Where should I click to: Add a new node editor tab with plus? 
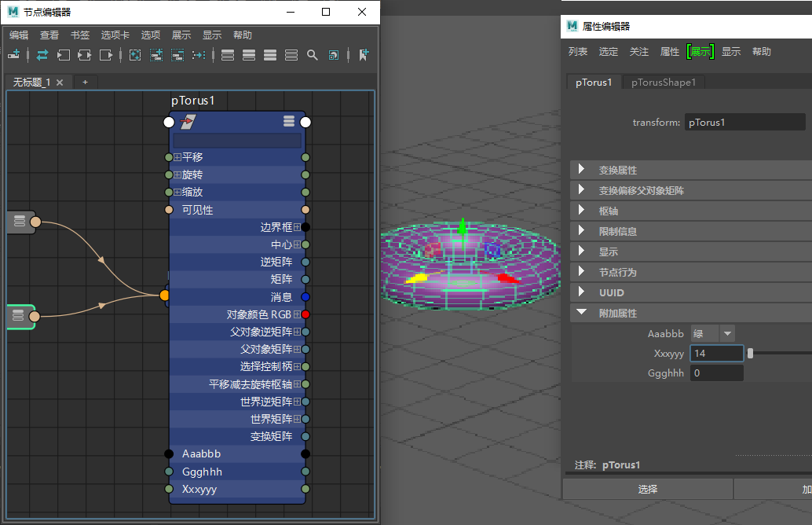pos(86,82)
